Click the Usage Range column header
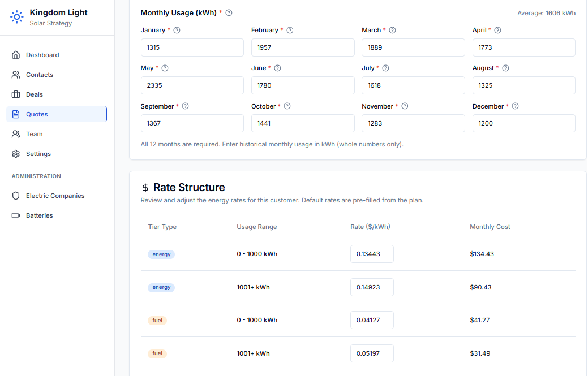The width and height of the screenshot is (588, 376). click(x=257, y=227)
